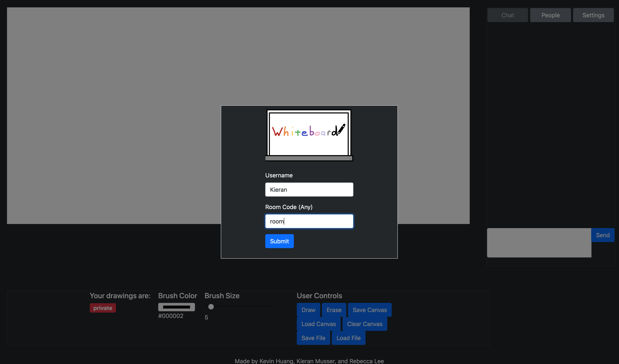Click the Load File button
This screenshot has height=364, width=619.
pos(348,338)
